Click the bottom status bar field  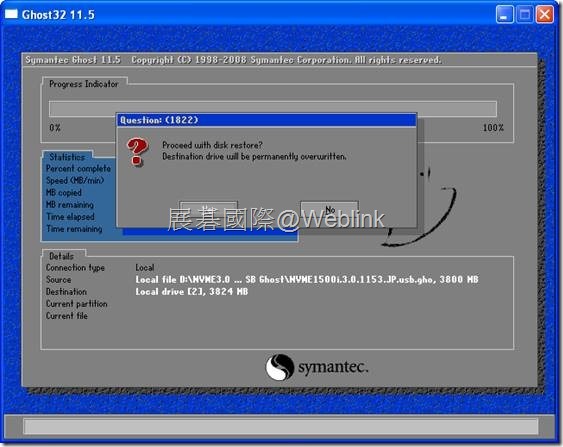pos(281,426)
